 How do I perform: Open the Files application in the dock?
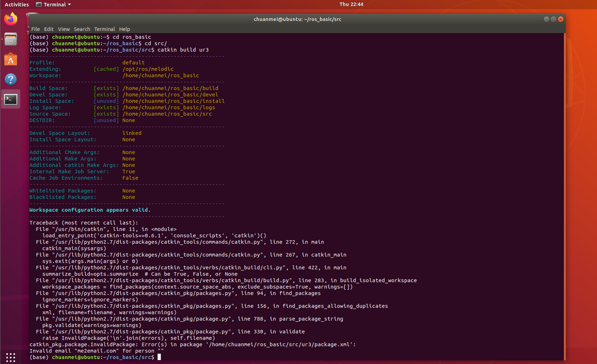click(x=11, y=39)
